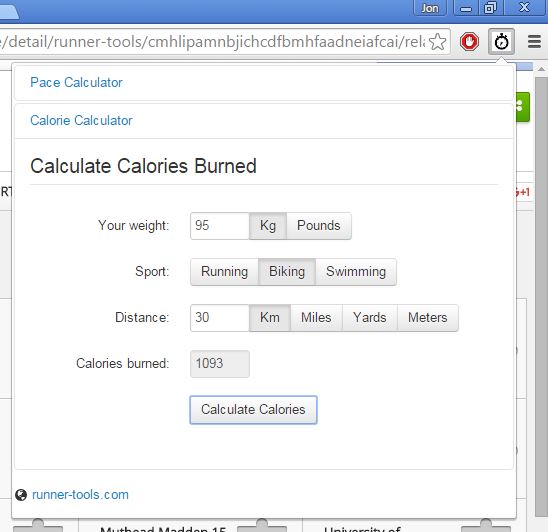The height and width of the screenshot is (532, 548).
Task: Click the green share button behind popup
Action: (x=523, y=107)
